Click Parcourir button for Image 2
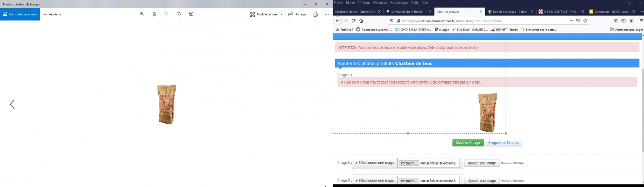The height and width of the screenshot is (187, 644). point(408,163)
